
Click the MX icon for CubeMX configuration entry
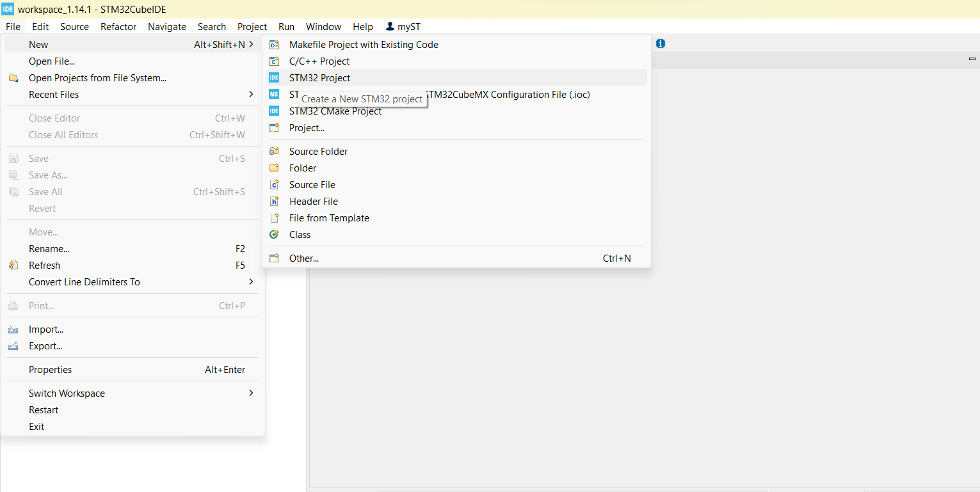tap(274, 95)
